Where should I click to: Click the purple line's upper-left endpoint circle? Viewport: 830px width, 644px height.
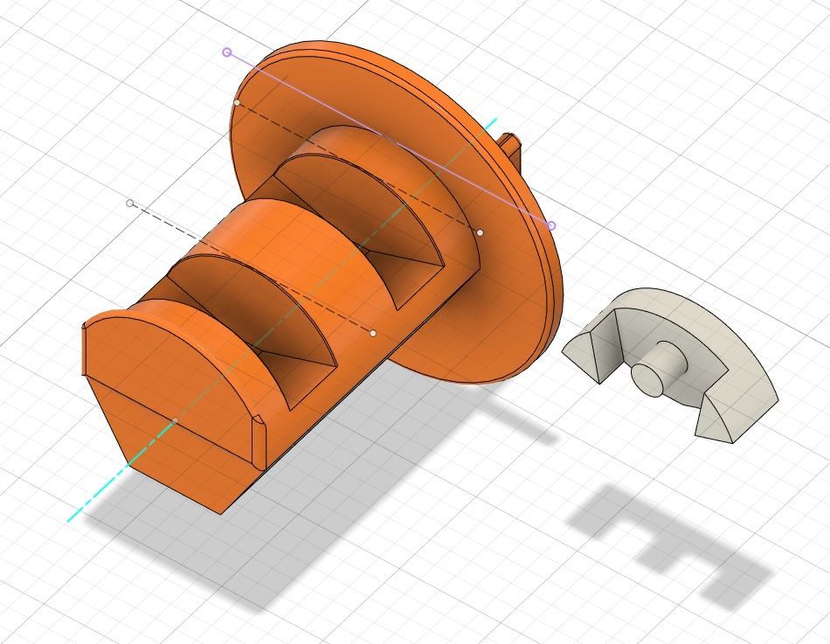pos(227,52)
